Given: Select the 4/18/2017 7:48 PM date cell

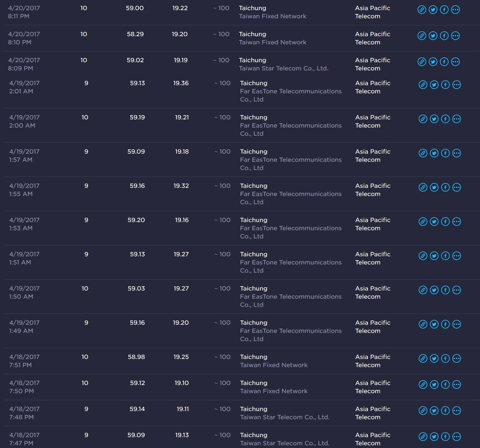Looking at the screenshot, I should (24, 413).
